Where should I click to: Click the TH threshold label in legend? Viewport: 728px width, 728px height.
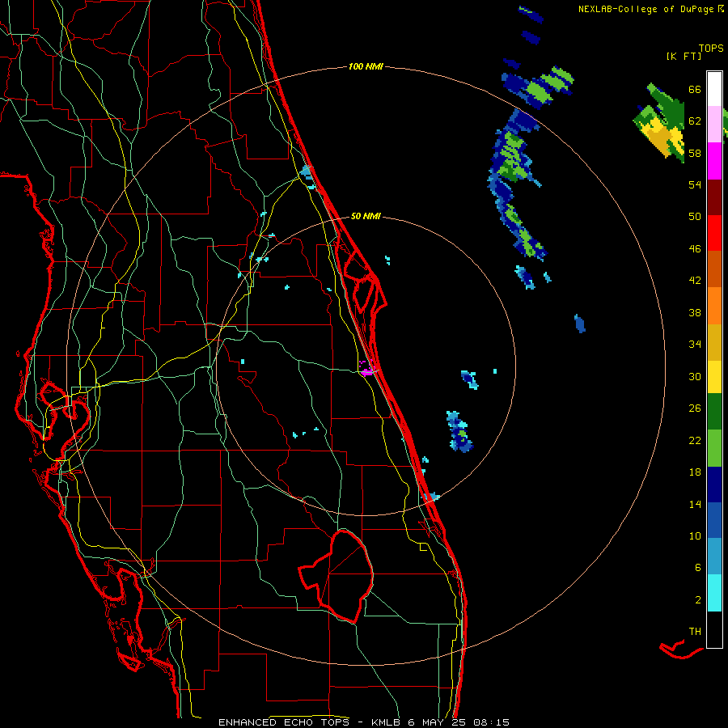(x=695, y=632)
